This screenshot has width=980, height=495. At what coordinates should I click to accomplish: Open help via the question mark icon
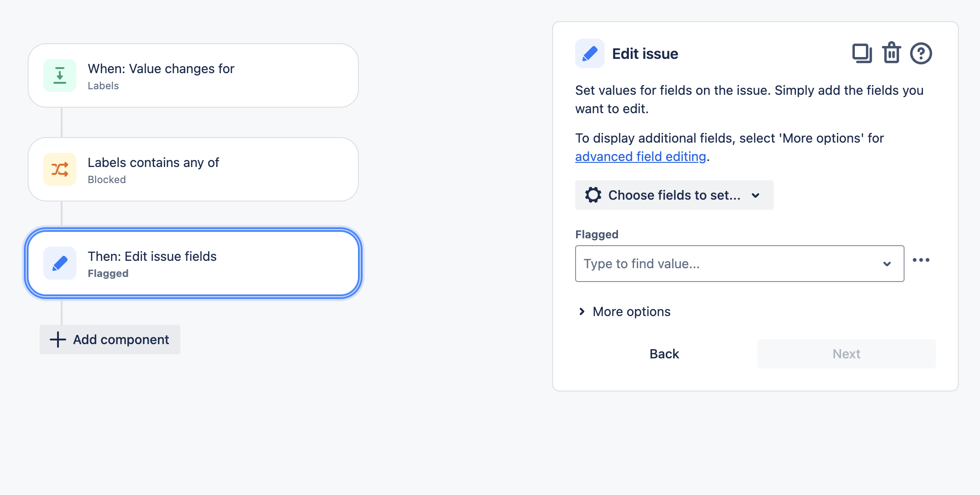coord(920,53)
